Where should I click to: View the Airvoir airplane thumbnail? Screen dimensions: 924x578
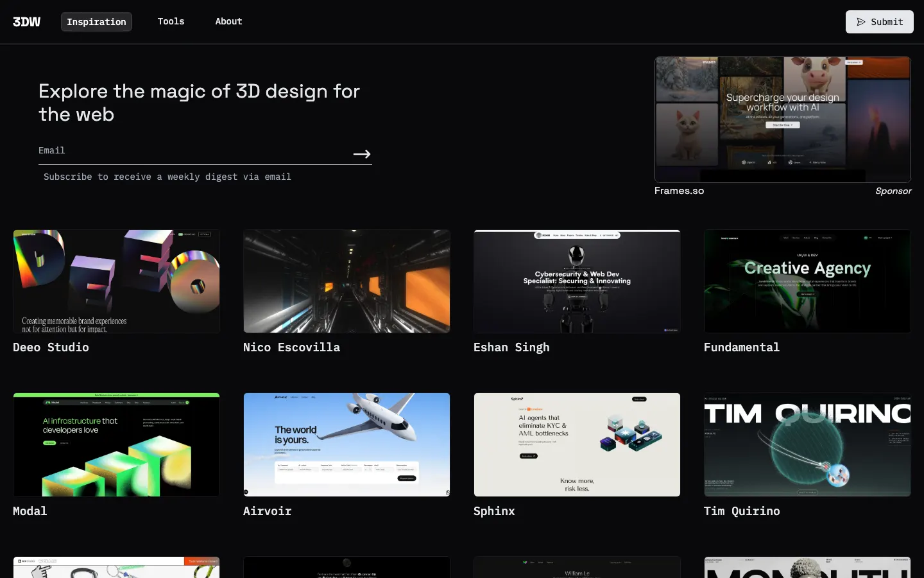[346, 444]
